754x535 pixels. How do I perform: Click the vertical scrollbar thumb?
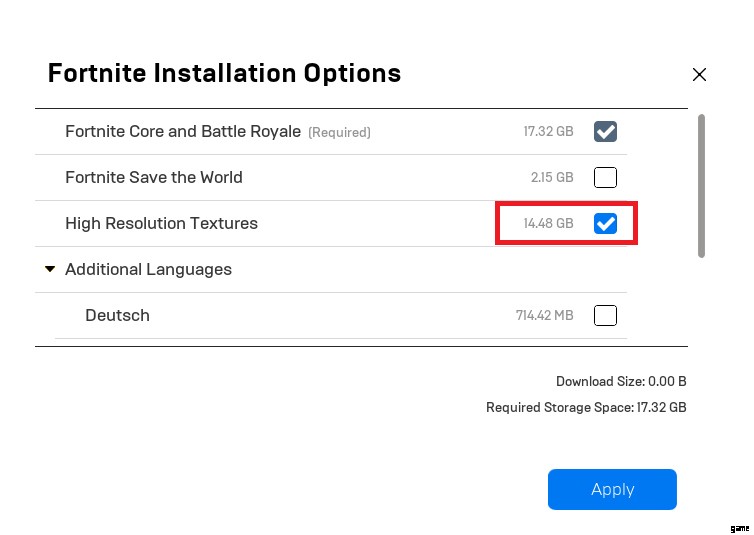[x=701, y=185]
